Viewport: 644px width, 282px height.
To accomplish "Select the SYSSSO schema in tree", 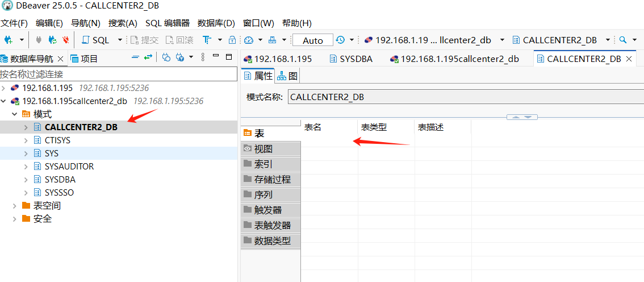I will pyautogui.click(x=59, y=192).
